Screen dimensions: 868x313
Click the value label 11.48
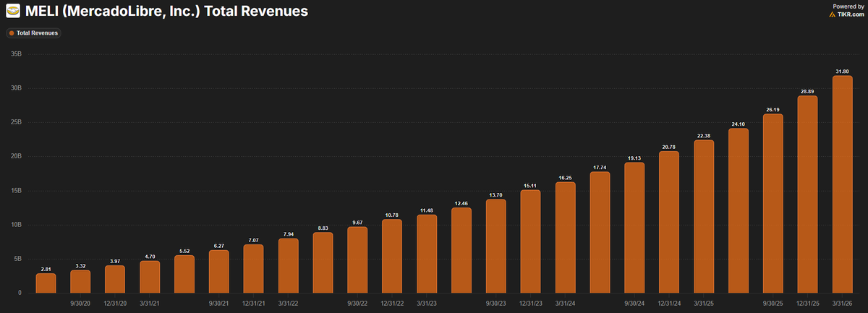tap(427, 210)
